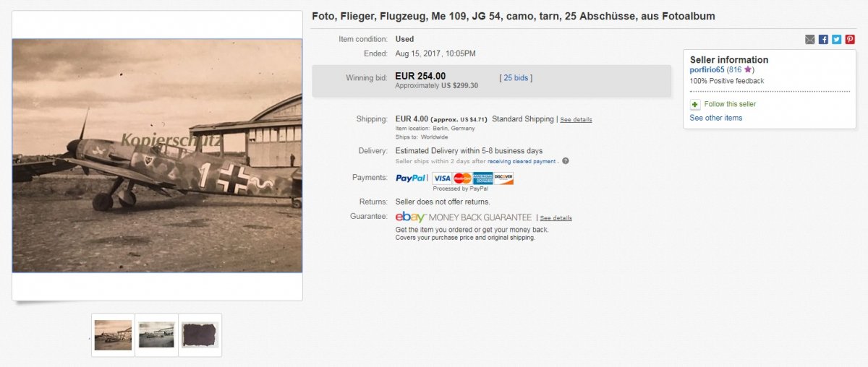The image size is (868, 367).
Task: Select the third dark photo-back thumbnail
Action: pyautogui.click(x=200, y=334)
